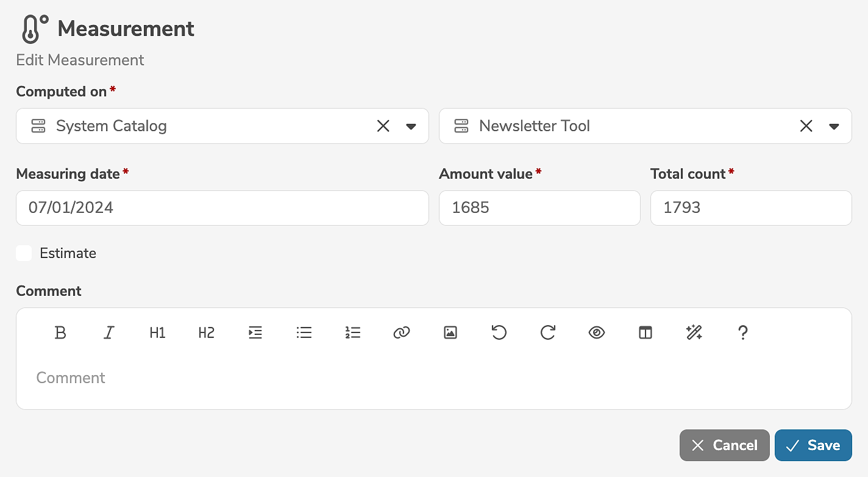Enable the Estimate checkbox
Viewport: 868px width, 477px height.
pyautogui.click(x=24, y=253)
